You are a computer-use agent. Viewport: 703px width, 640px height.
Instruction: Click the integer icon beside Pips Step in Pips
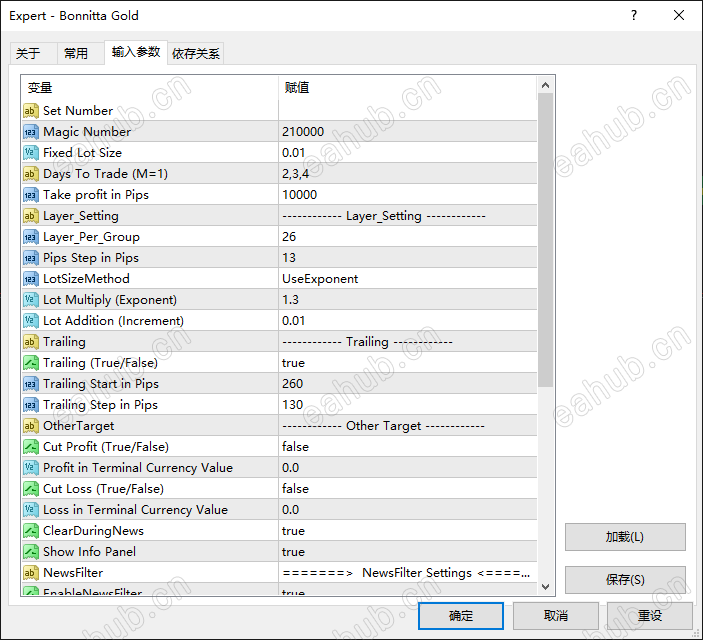click(30, 258)
